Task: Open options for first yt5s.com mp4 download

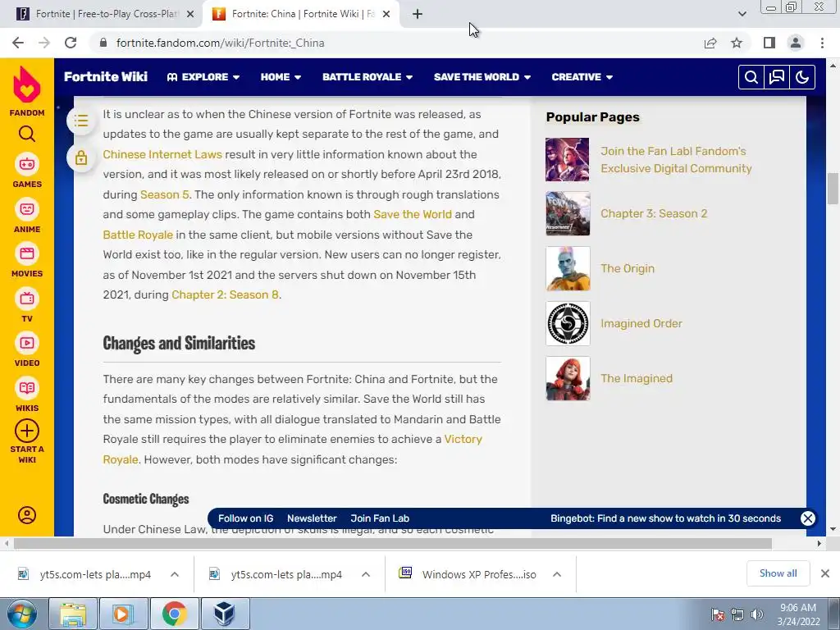Action: [175, 574]
